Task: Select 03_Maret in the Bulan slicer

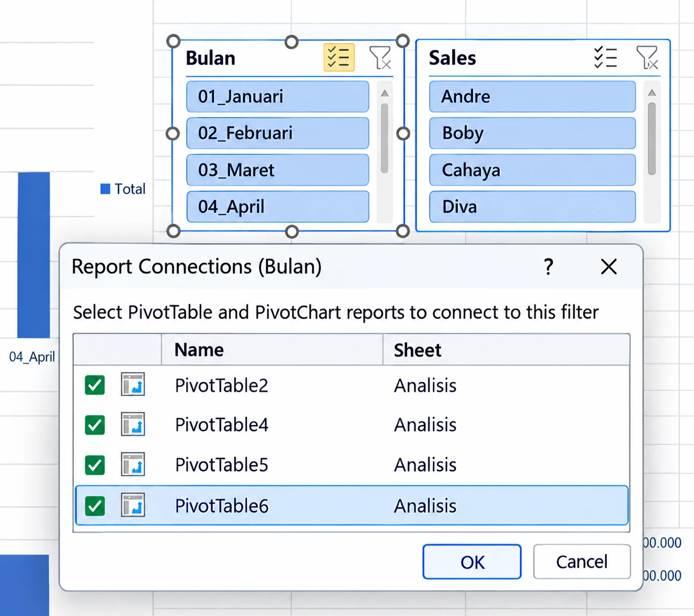Action: click(x=277, y=170)
